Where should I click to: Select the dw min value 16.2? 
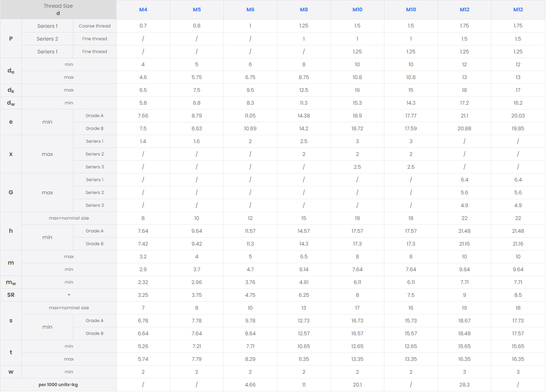coord(518,103)
